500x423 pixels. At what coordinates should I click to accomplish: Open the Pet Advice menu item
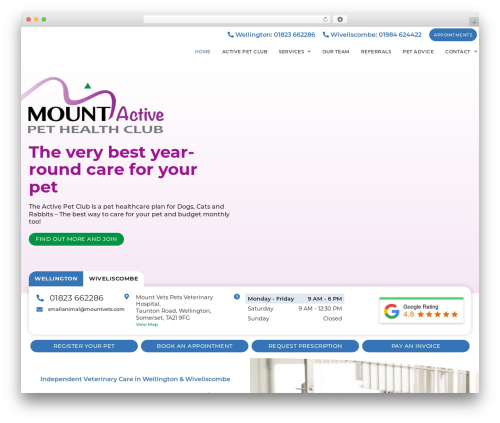pos(418,52)
